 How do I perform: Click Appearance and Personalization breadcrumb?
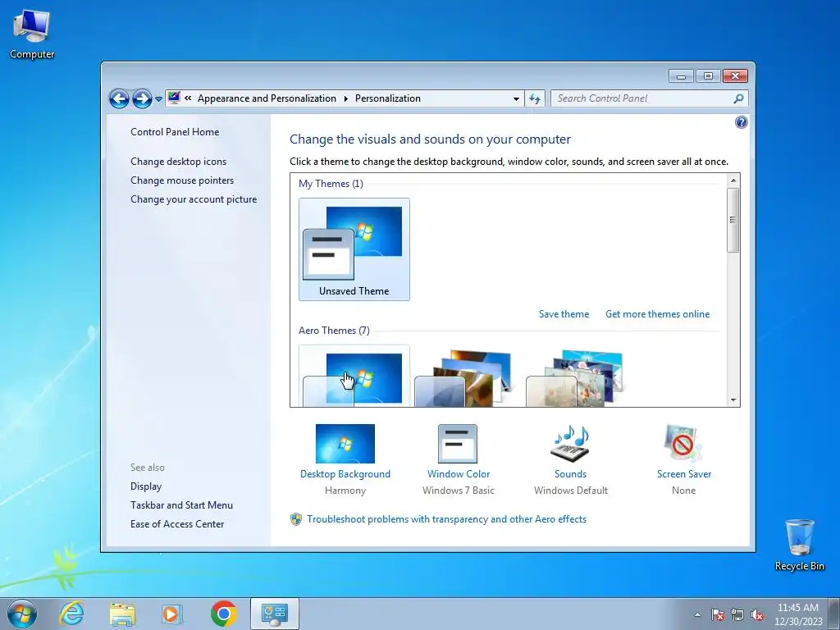[267, 98]
